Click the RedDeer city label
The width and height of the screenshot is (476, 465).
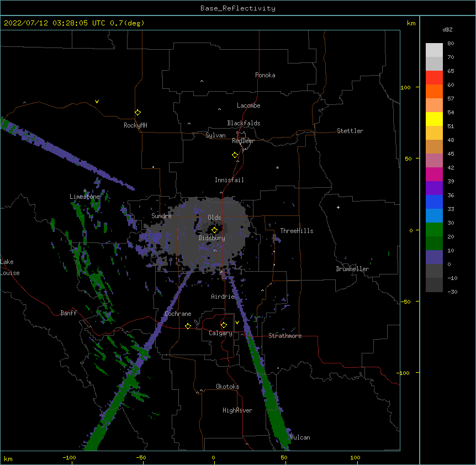243,141
